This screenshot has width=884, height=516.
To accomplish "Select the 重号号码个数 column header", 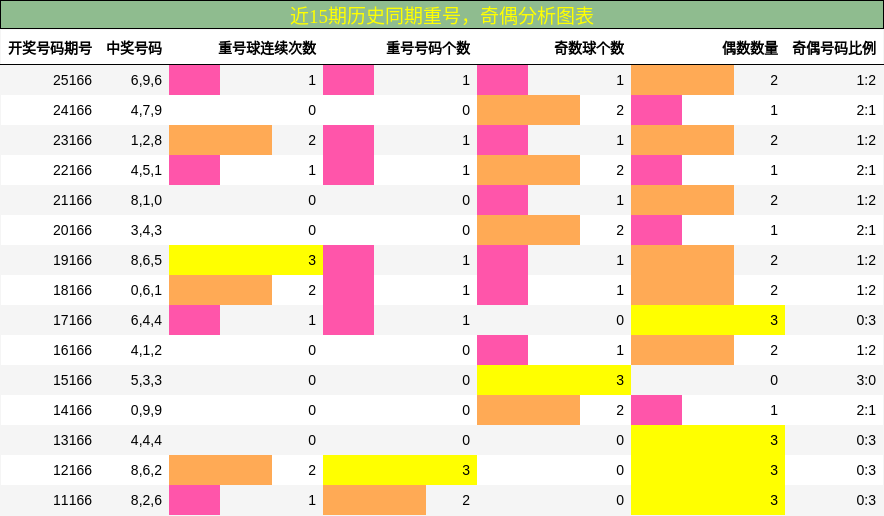I will (428, 48).
